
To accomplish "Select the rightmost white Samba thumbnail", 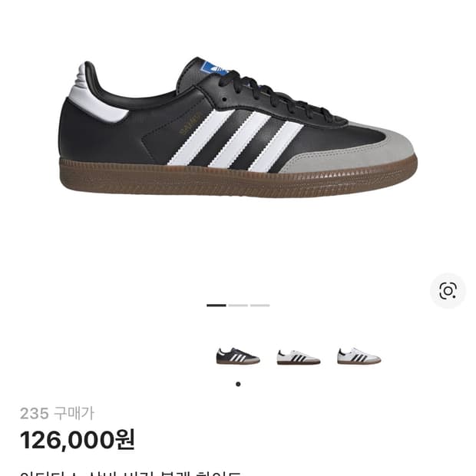I will click(359, 356).
